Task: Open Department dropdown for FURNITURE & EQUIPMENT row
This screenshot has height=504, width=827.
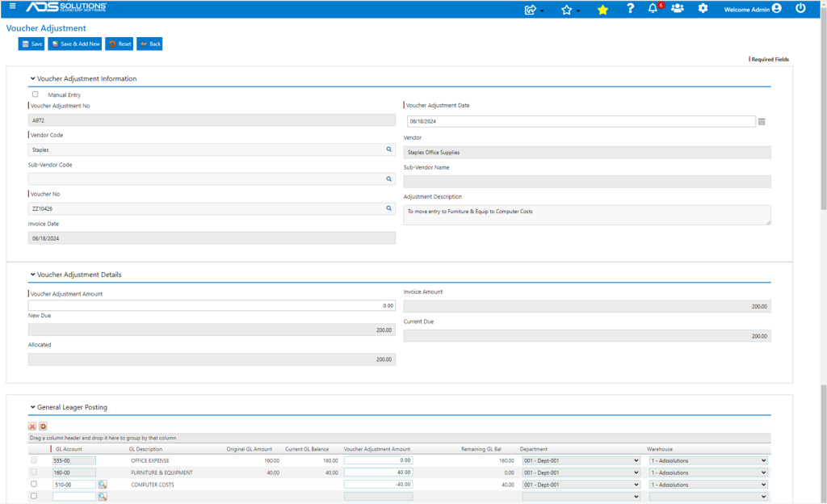Action: tap(581, 472)
